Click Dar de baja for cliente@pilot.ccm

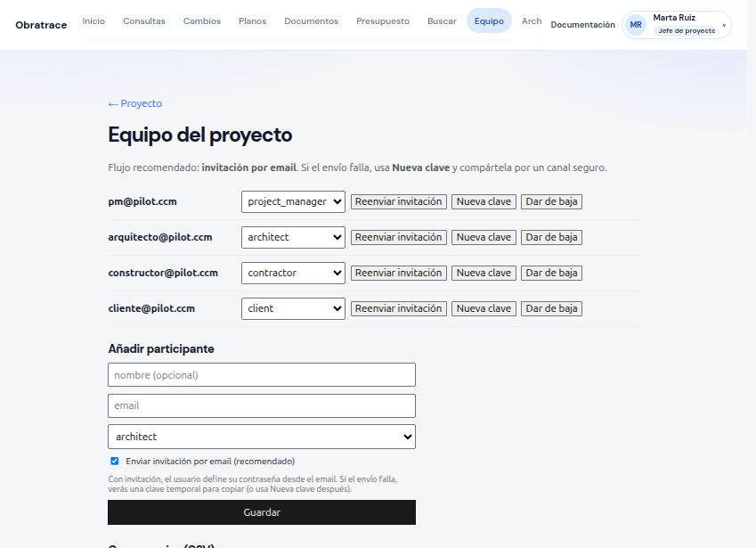pyautogui.click(x=551, y=308)
